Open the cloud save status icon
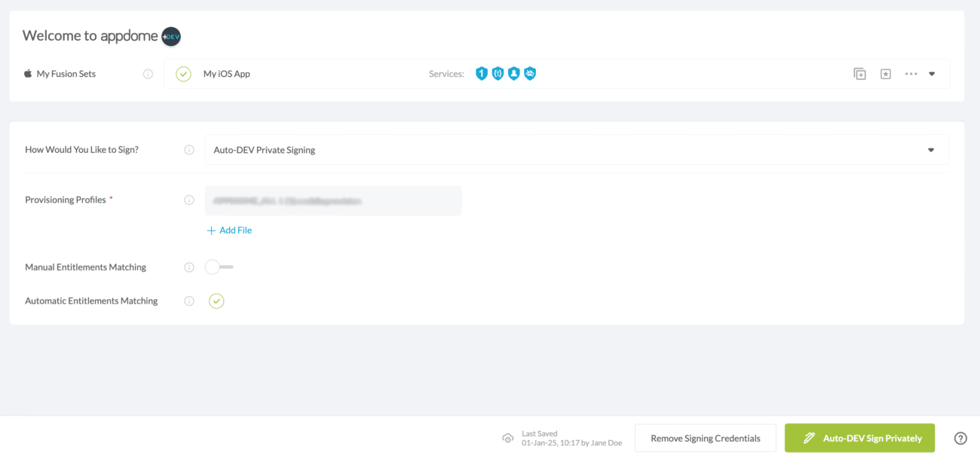The width and height of the screenshot is (980, 458). point(507,438)
